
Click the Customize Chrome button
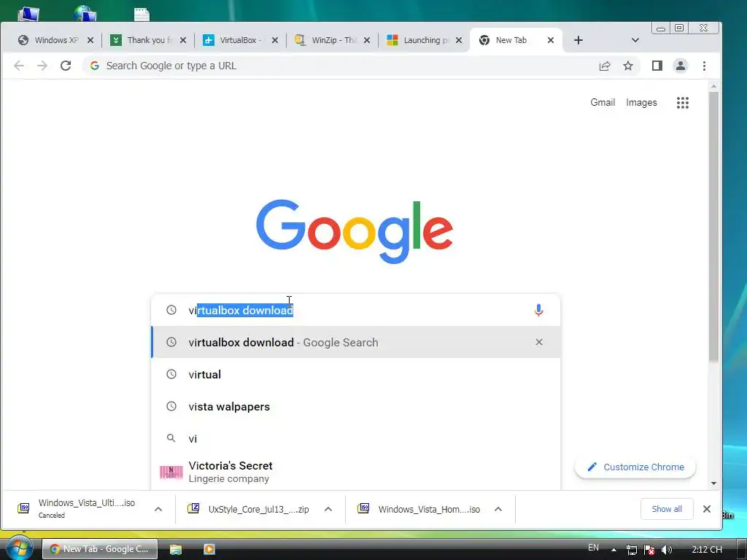635,467
